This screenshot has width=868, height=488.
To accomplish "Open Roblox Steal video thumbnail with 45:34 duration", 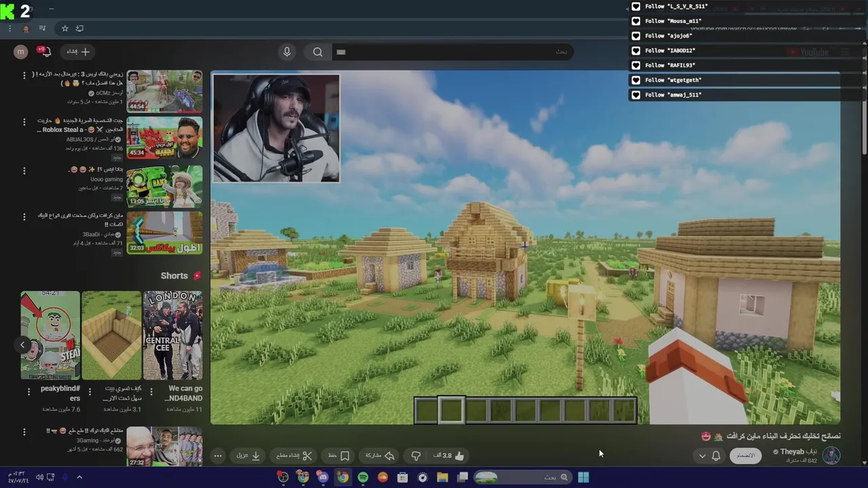I will click(x=164, y=138).
